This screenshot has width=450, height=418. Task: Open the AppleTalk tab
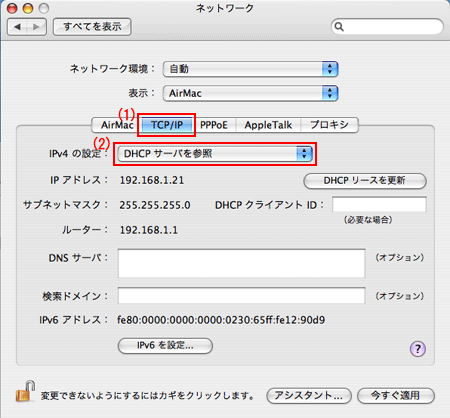[268, 125]
